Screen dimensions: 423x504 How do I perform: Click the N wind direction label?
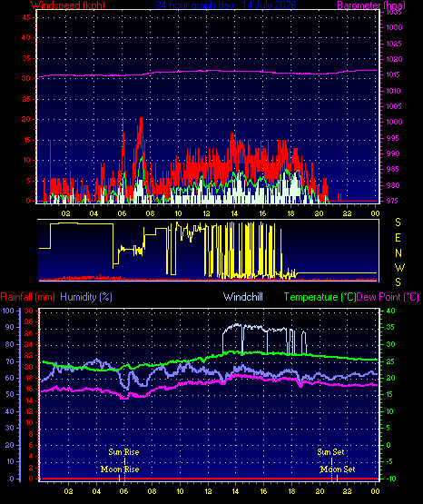(x=398, y=253)
